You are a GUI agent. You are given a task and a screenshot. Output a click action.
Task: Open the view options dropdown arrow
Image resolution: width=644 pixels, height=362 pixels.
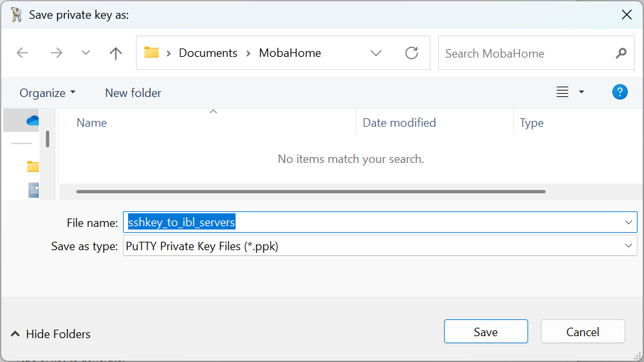tap(581, 92)
